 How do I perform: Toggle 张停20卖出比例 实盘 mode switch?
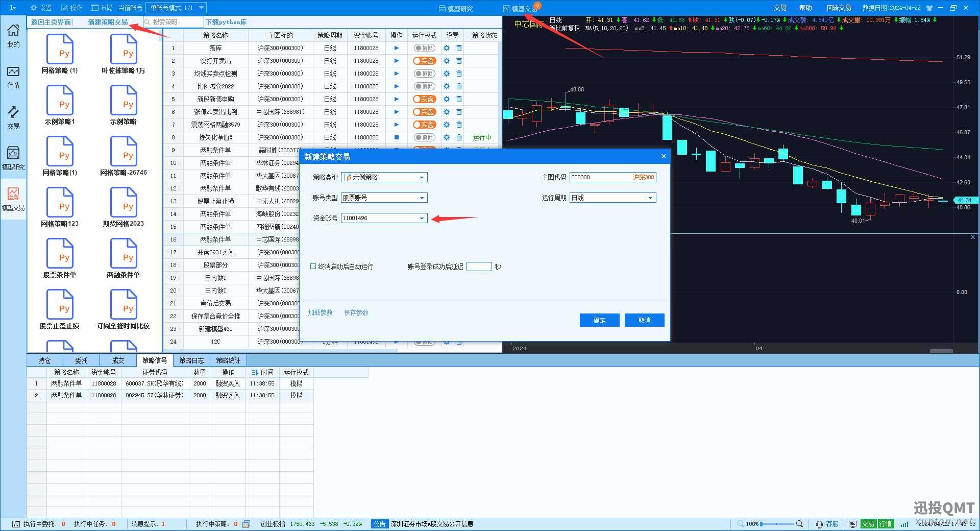pos(424,112)
